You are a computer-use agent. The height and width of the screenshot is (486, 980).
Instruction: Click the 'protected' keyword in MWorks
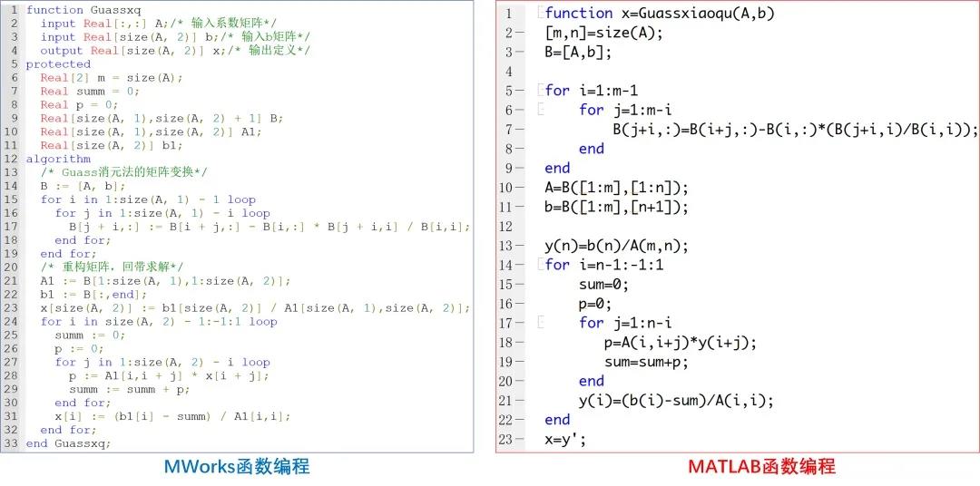point(58,64)
